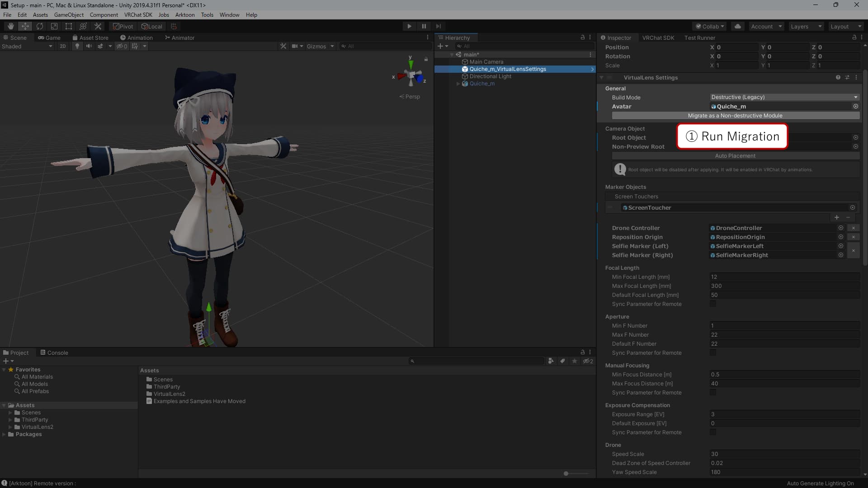Enable Manual Focusing Sync Parameter for Remote

click(713, 393)
